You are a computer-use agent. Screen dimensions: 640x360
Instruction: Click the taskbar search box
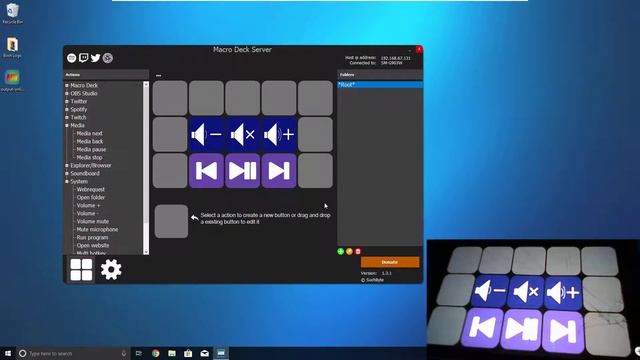[73, 353]
